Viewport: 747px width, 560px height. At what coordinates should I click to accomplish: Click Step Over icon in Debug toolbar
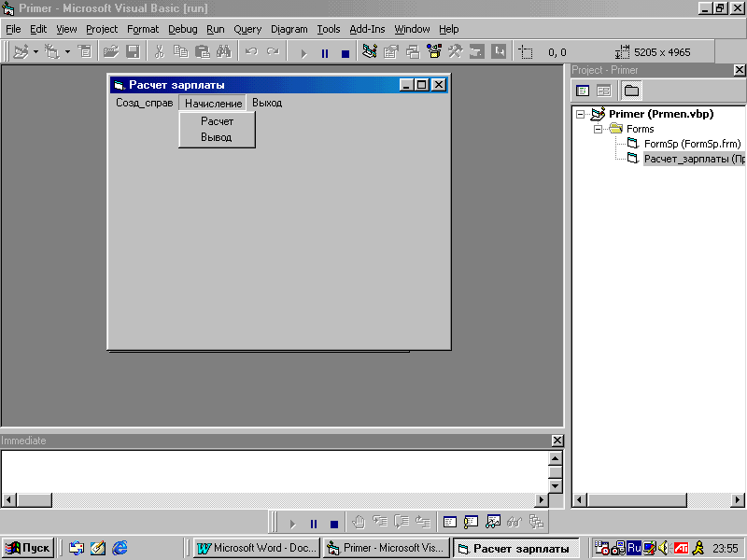[402, 523]
